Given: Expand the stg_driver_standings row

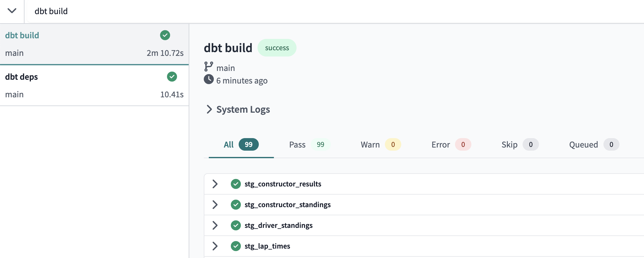Looking at the screenshot, I should pyautogui.click(x=215, y=225).
